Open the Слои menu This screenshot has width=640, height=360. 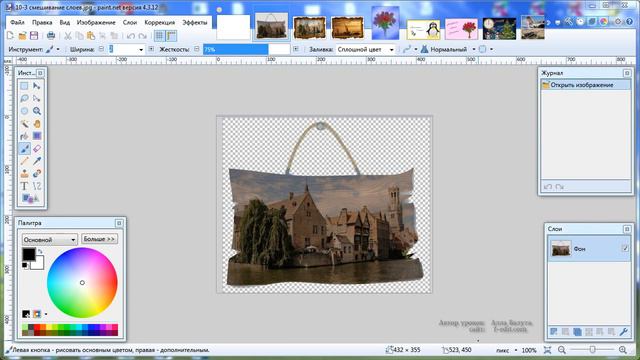[130, 22]
